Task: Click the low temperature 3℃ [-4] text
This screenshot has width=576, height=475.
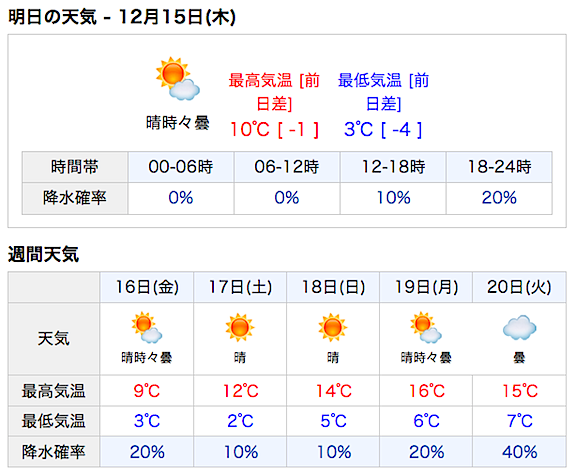Action: (x=383, y=130)
